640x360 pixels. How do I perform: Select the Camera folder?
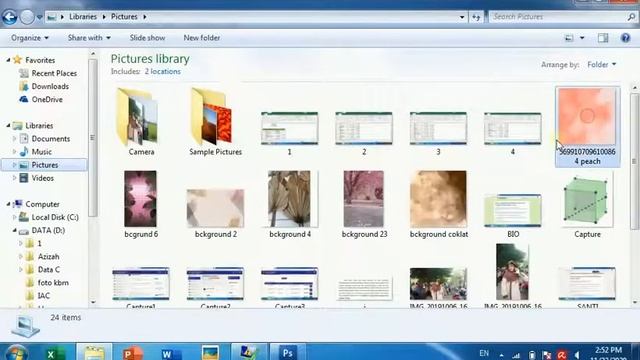(141, 122)
